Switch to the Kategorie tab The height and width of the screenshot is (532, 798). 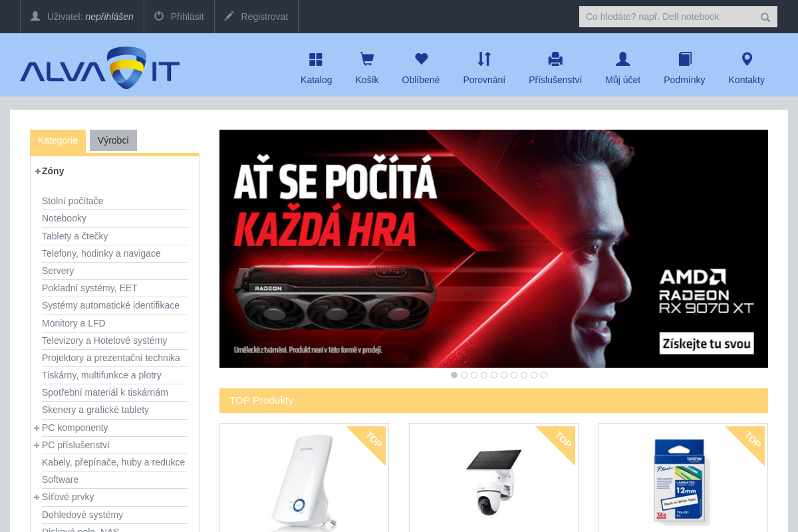(58, 140)
